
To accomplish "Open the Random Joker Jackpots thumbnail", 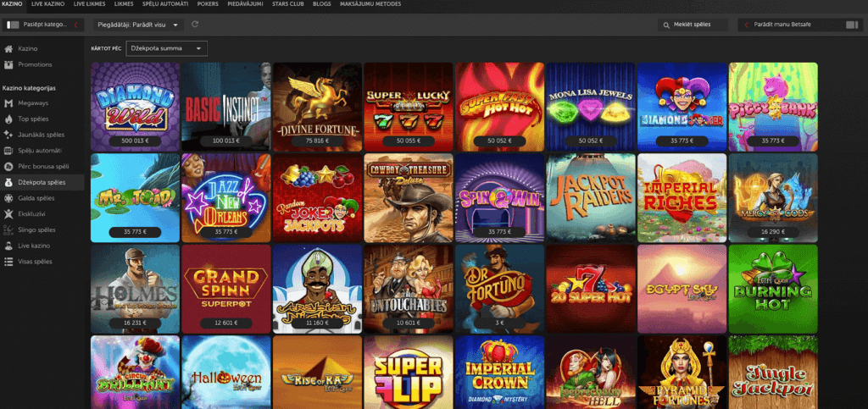I will point(317,198).
